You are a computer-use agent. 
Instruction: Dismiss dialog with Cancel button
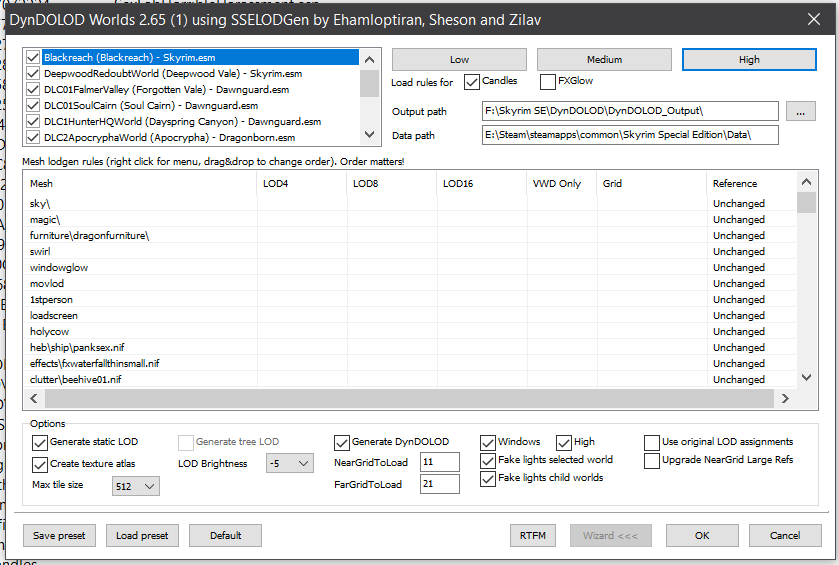coord(785,536)
